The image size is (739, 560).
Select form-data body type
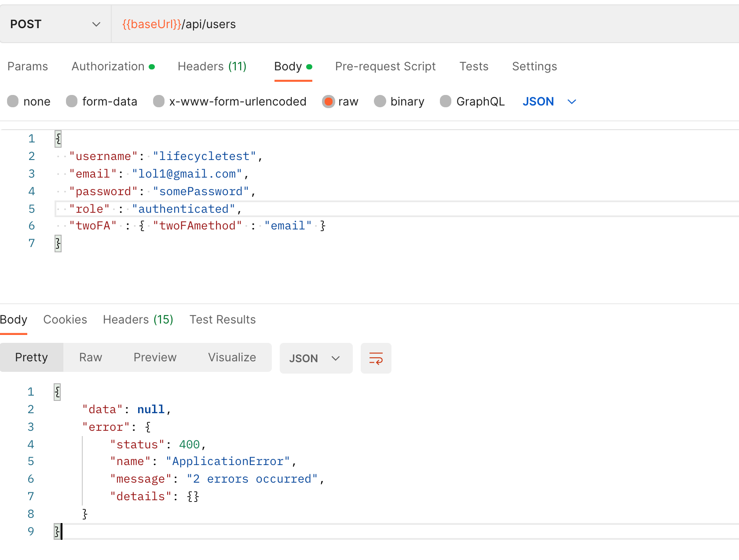(102, 101)
